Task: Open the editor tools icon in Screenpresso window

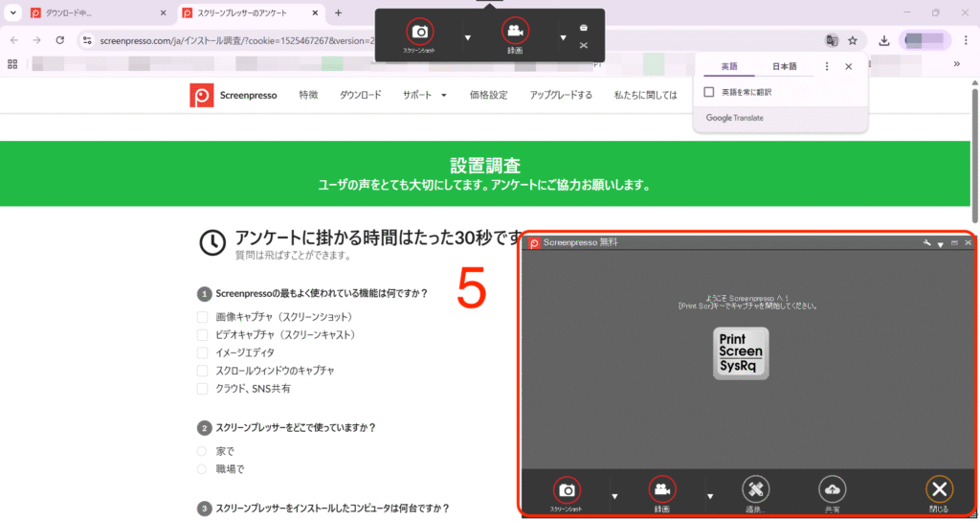Action: pyautogui.click(x=756, y=489)
